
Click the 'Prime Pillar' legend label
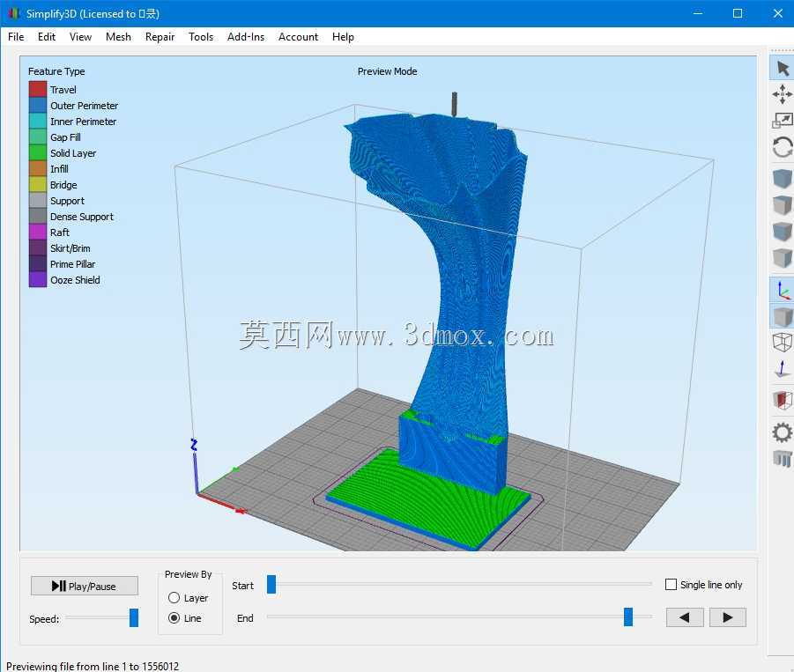[x=73, y=264]
